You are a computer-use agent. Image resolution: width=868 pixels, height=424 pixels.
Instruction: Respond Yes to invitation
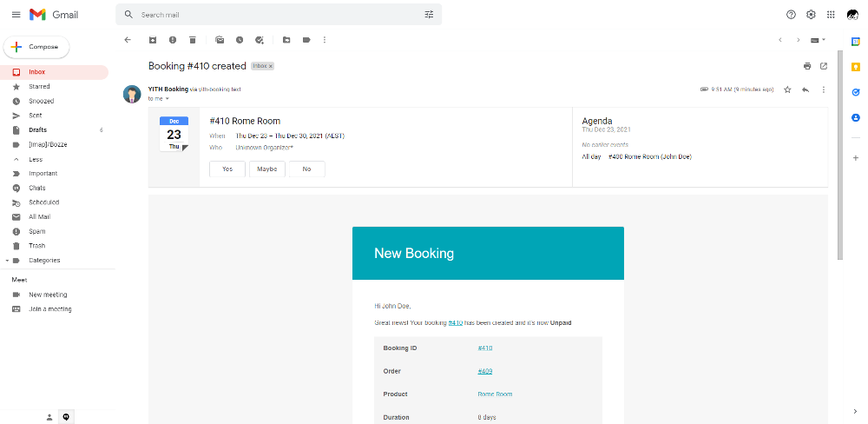[227, 169]
